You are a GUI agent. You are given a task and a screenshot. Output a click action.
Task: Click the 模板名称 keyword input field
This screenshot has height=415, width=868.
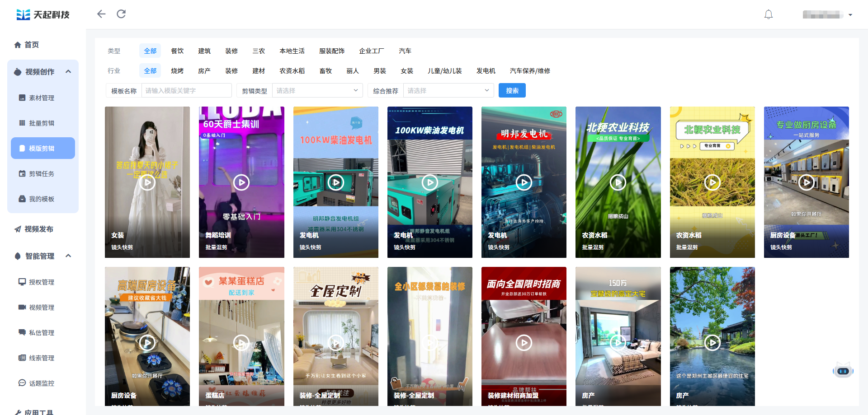click(x=186, y=91)
